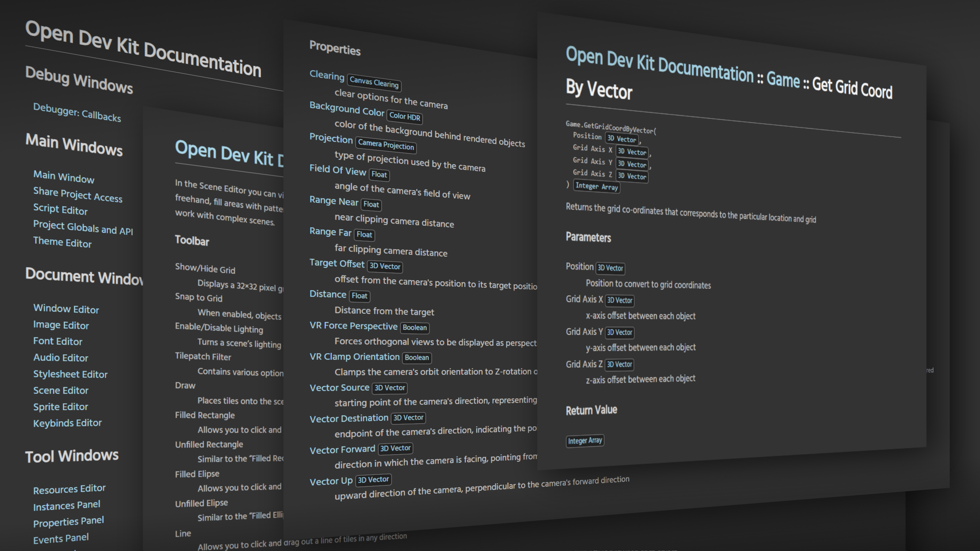Open the Script Editor link

coord(60,209)
